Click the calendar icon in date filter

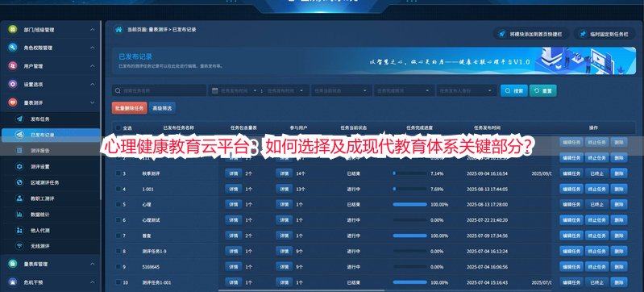coord(215,90)
